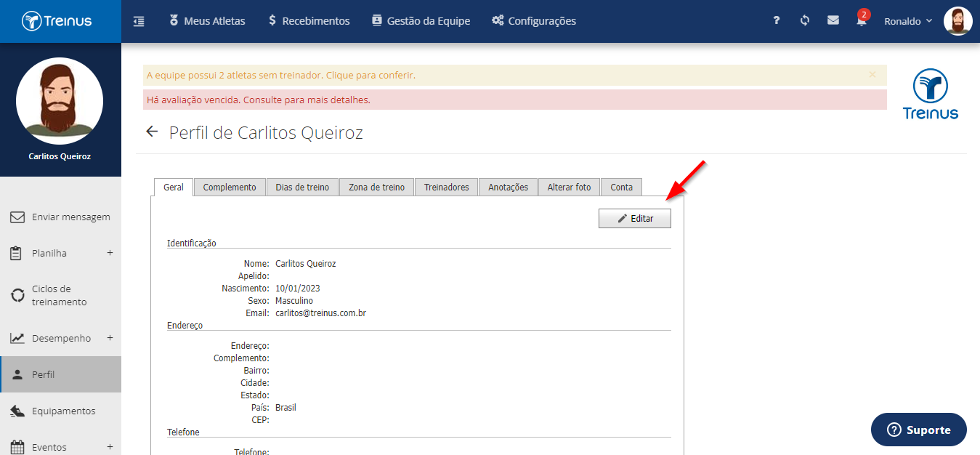Image resolution: width=980 pixels, height=455 pixels.
Task: Click email carlitos@treinus.com.br
Action: coord(320,313)
